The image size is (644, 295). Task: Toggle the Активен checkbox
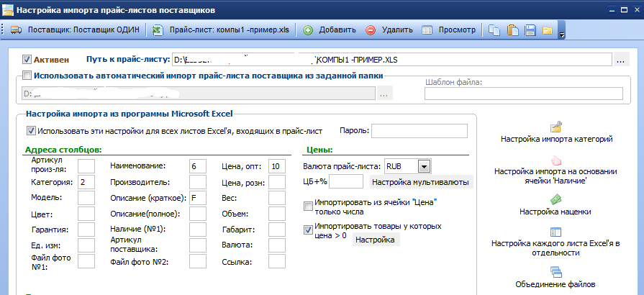pos(27,60)
